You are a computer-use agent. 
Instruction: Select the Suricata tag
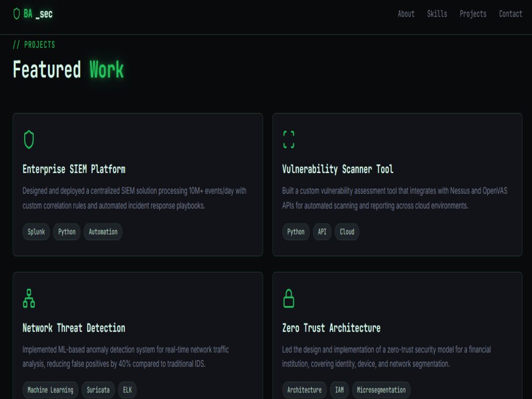coord(98,390)
